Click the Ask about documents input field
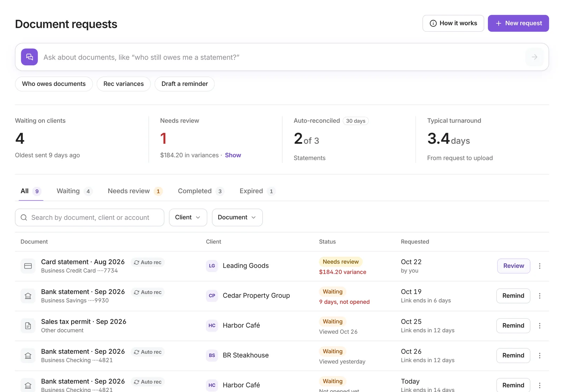 [x=282, y=57]
